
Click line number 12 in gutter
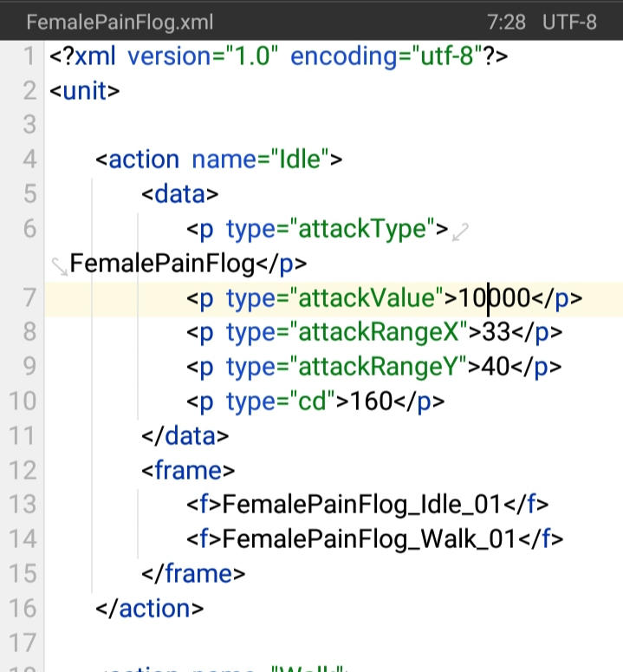pos(23,470)
